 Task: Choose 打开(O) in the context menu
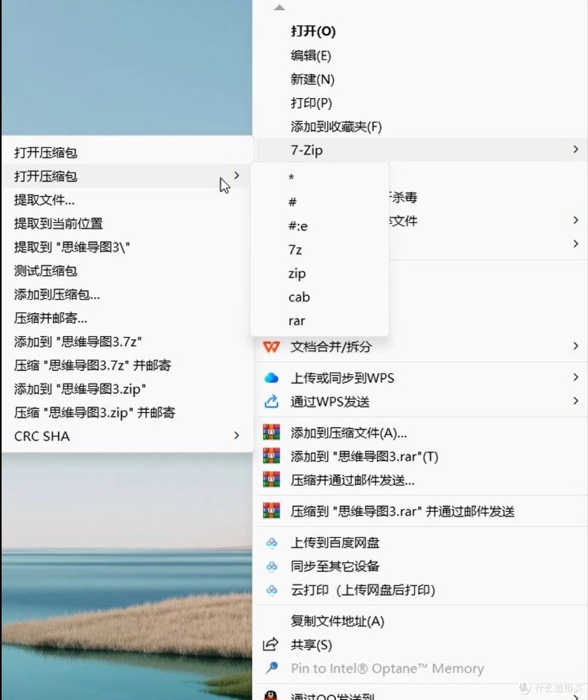(x=313, y=32)
